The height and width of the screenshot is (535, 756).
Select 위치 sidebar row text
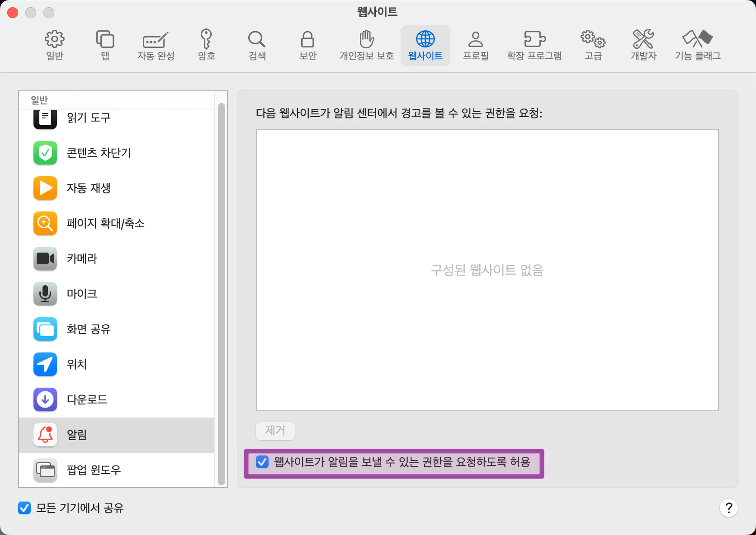[x=77, y=364]
